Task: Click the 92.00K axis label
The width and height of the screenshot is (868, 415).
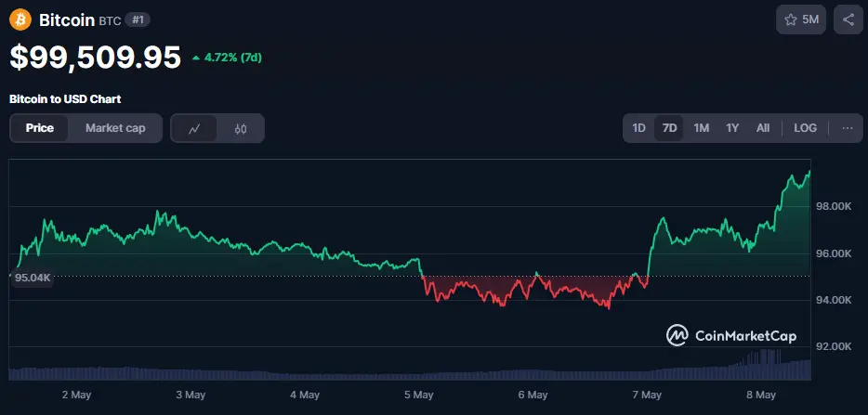Action: 833,346
